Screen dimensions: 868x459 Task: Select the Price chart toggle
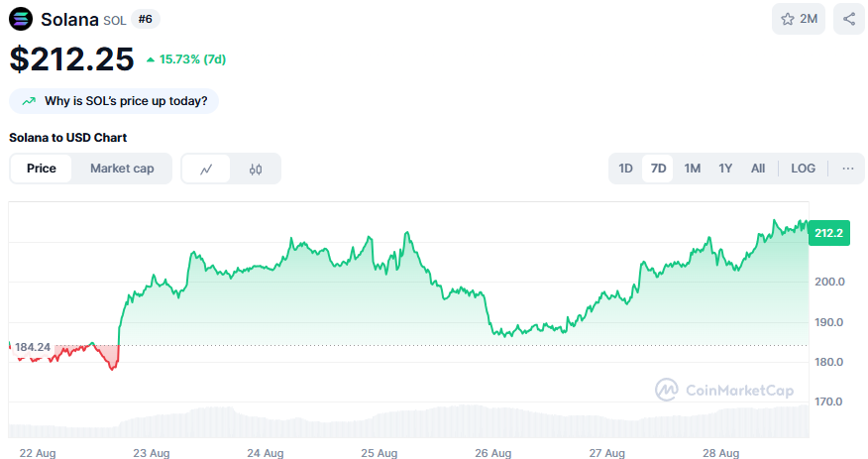42,169
